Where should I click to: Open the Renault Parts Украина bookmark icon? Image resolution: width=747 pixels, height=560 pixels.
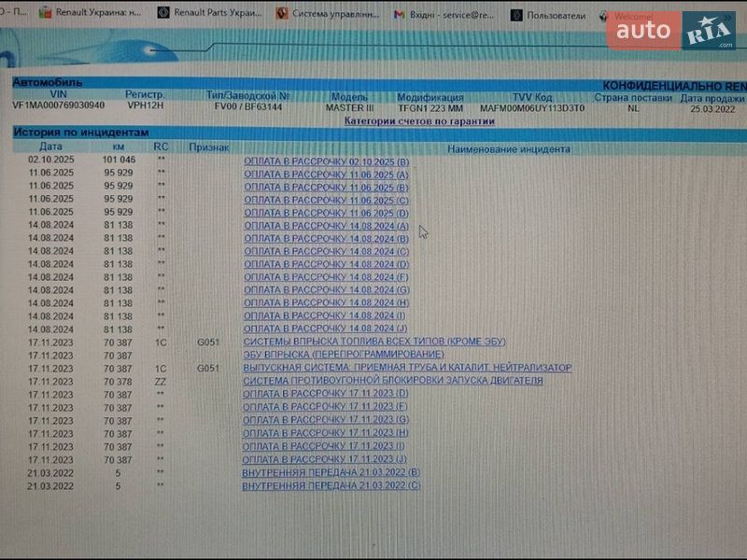(x=163, y=13)
